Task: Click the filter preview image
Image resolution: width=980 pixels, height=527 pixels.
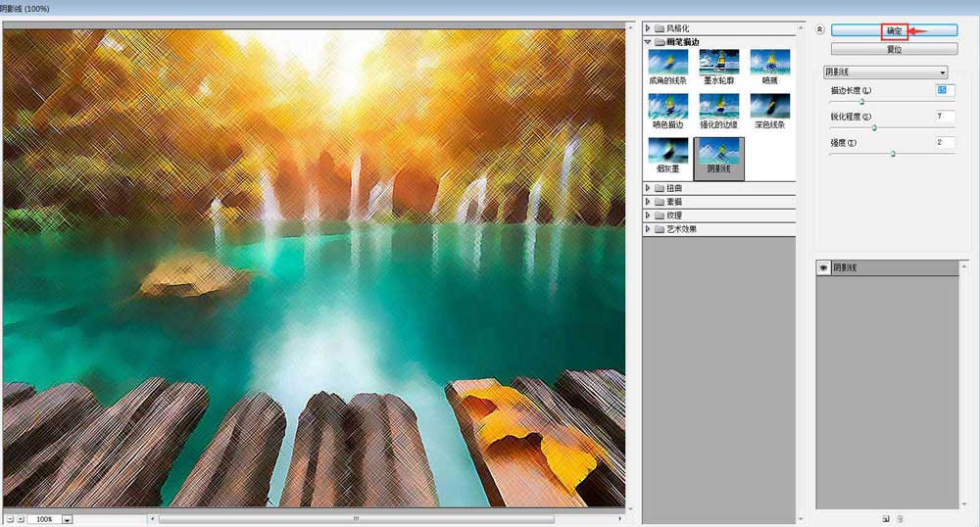Action: tap(315, 267)
